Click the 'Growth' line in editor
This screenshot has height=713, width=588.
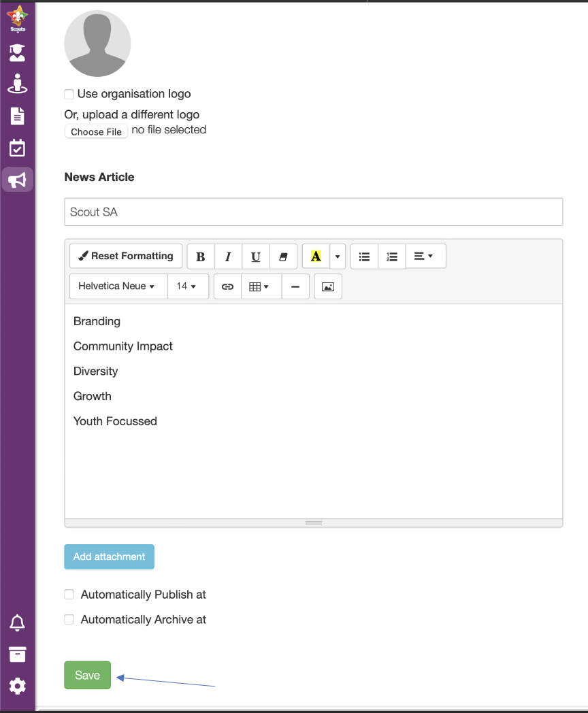point(93,396)
